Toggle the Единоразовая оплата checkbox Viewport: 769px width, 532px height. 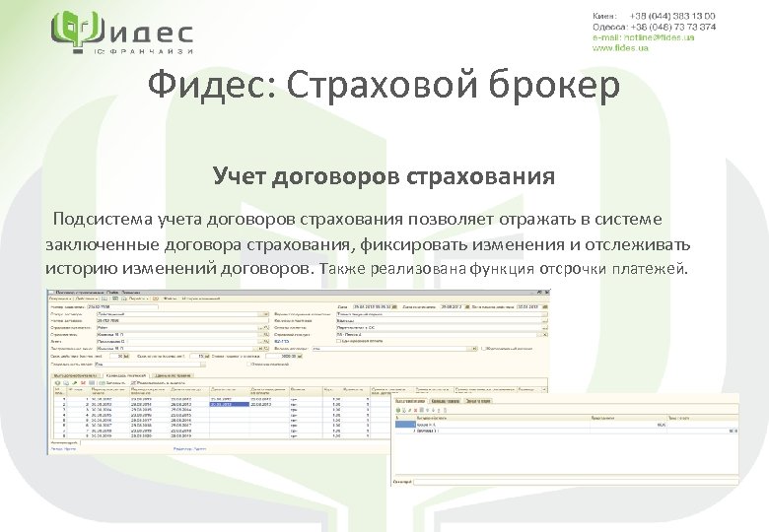pyautogui.click(x=338, y=341)
